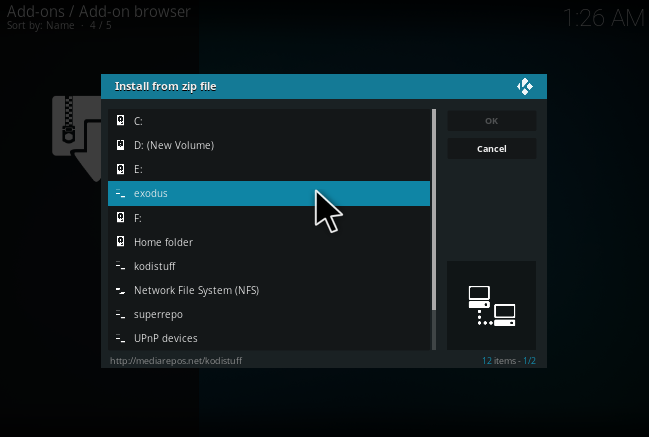Open the E: drive
Image resolution: width=649 pixels, height=437 pixels.
[269, 169]
